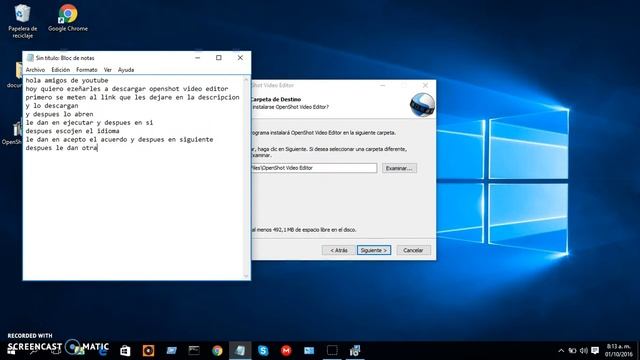Open the Action Center notifications icon
The width and height of the screenshot is (640, 360).
coord(595,351)
